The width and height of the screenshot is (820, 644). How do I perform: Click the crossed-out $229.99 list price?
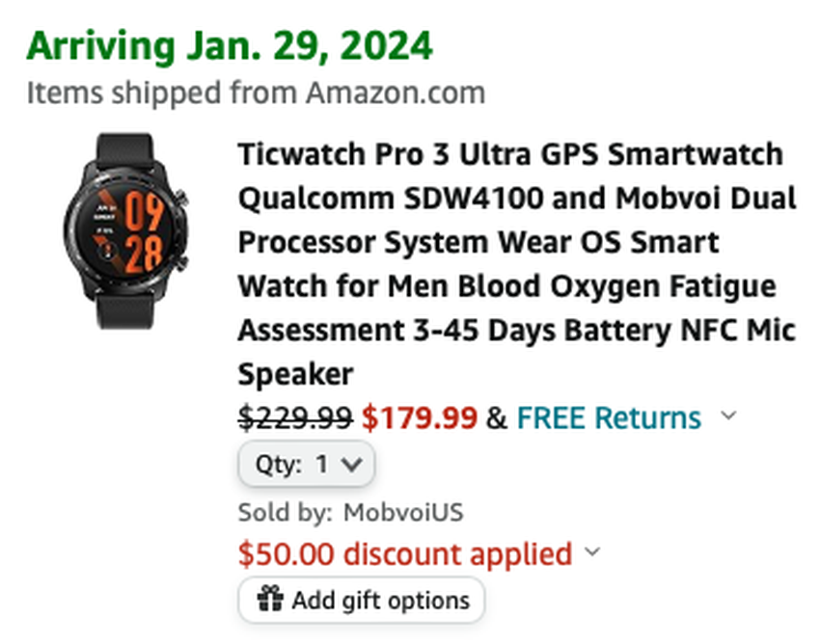tap(295, 418)
